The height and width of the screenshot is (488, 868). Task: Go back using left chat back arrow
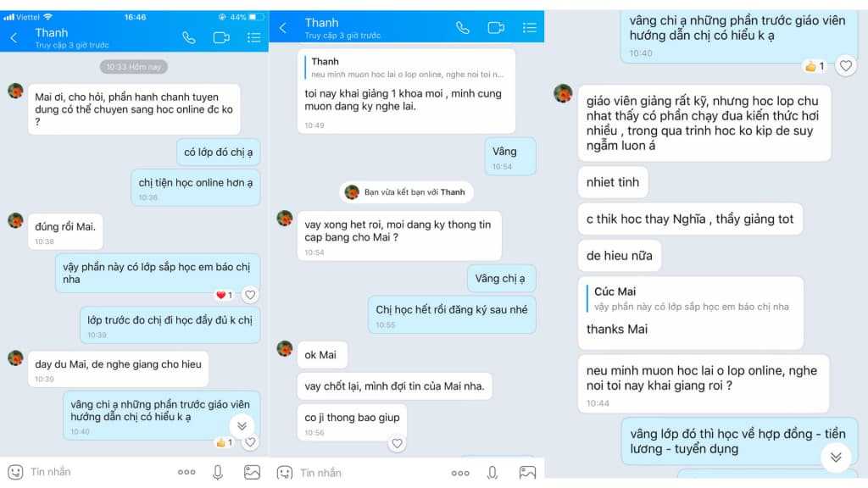(x=14, y=37)
